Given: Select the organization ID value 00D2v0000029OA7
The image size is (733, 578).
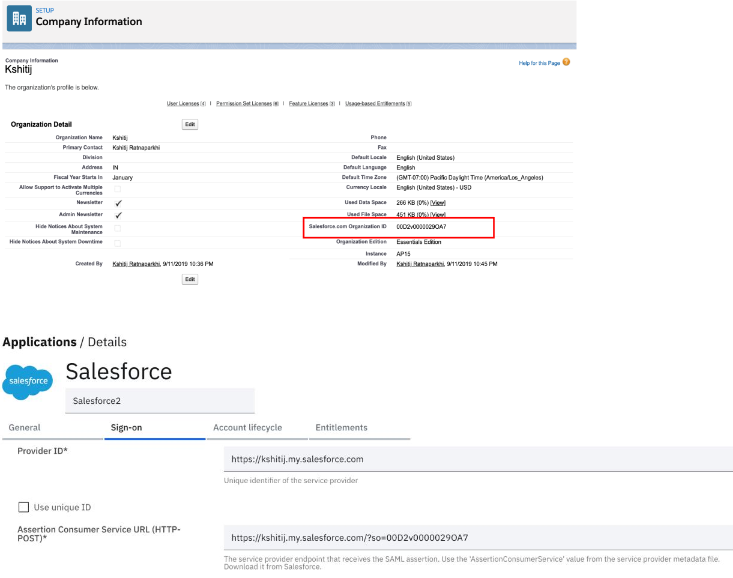Looking at the screenshot, I should pyautogui.click(x=421, y=227).
